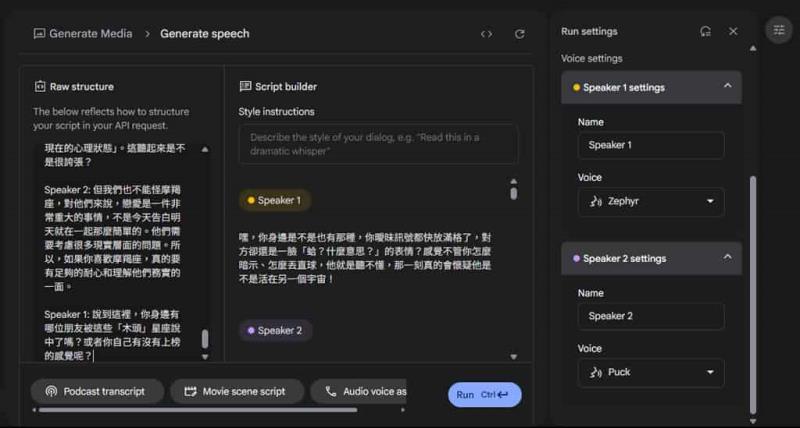Edit the Speaker 1 name field
This screenshot has width=800, height=428.
click(651, 145)
